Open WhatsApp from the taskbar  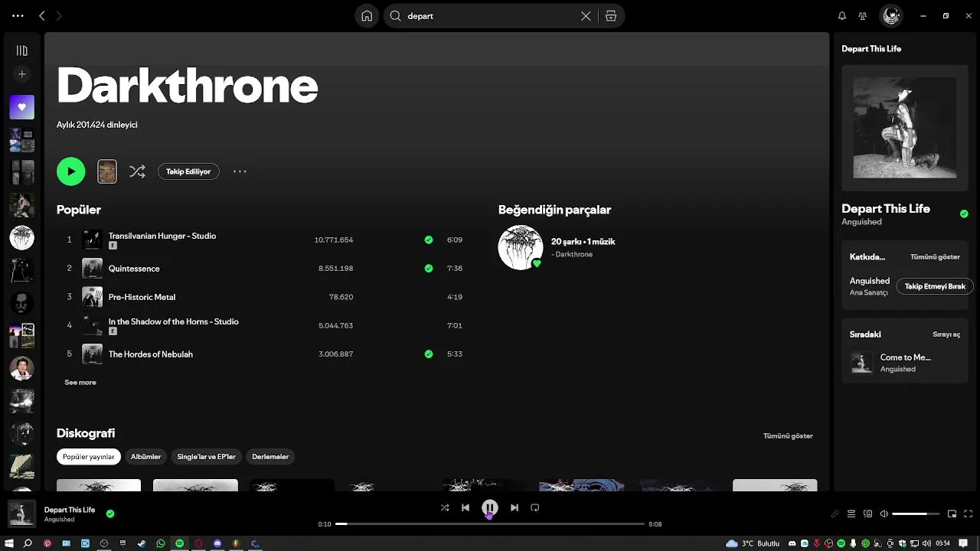(x=161, y=543)
